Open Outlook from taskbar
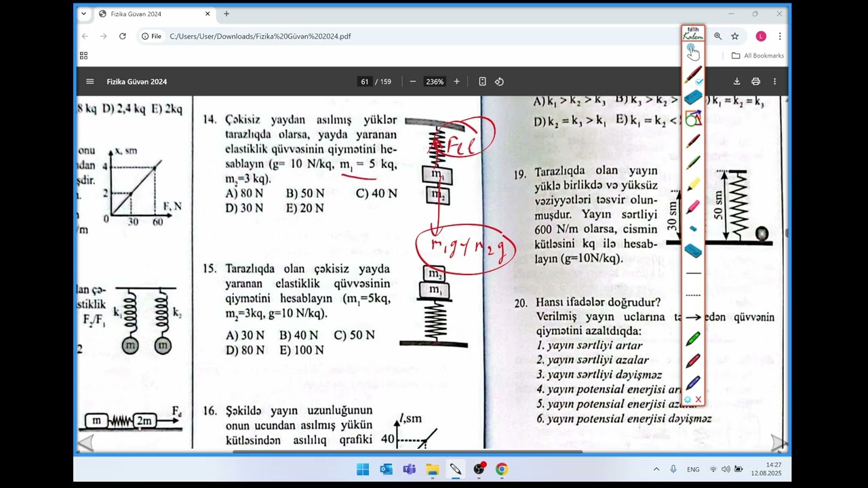Viewport: 868px width, 488px height. pos(386,469)
